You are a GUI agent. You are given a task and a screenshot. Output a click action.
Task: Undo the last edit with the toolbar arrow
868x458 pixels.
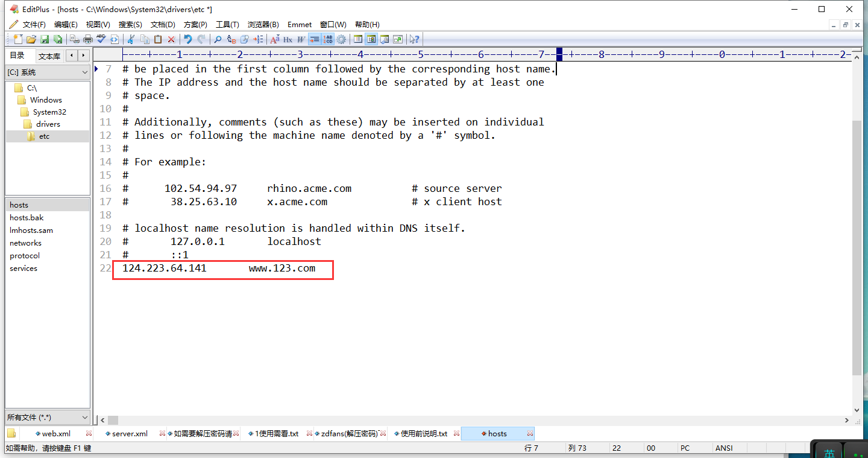point(188,39)
